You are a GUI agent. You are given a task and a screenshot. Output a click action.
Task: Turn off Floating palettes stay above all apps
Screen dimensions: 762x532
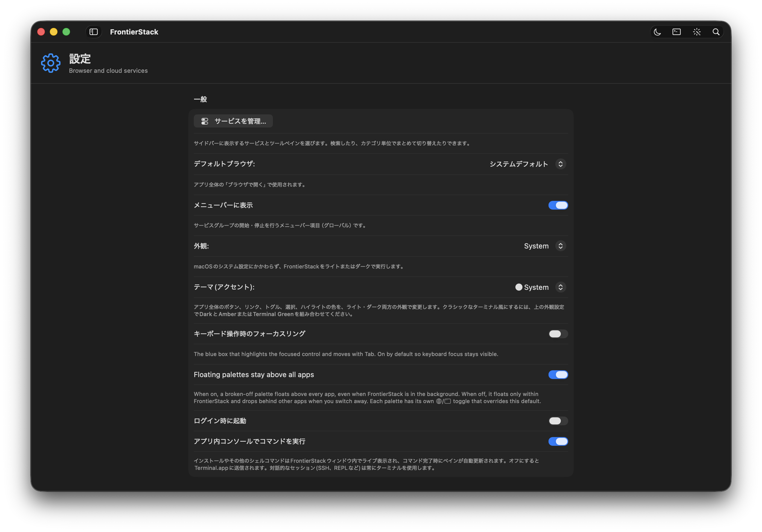coord(558,374)
